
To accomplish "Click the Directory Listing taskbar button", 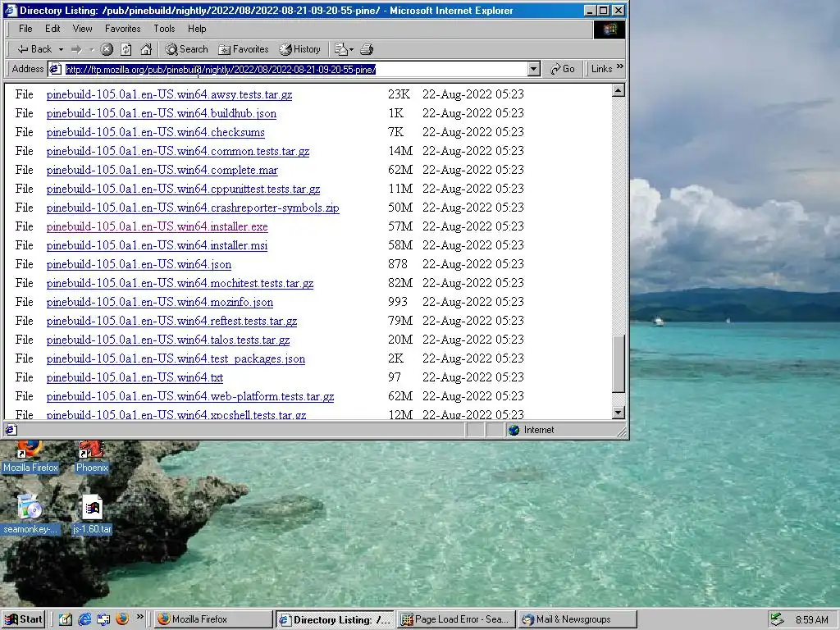I will tap(336, 619).
